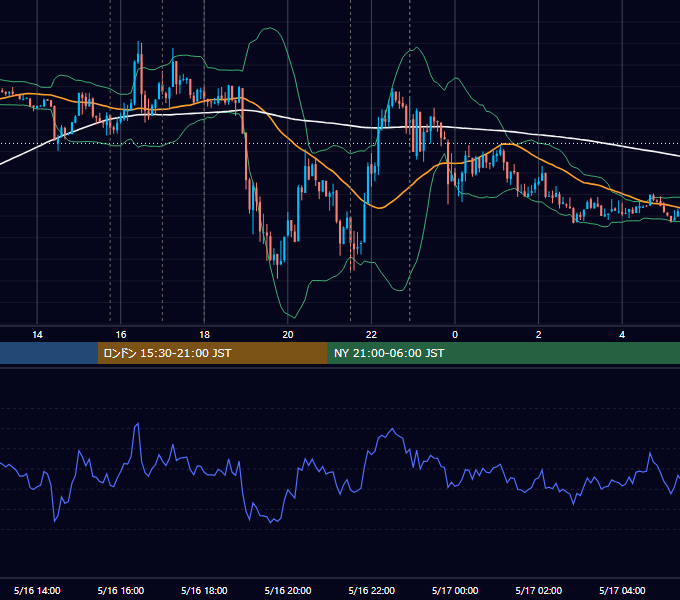Click the 5/17 00:00 time label
The height and width of the screenshot is (600, 680).
(455, 590)
